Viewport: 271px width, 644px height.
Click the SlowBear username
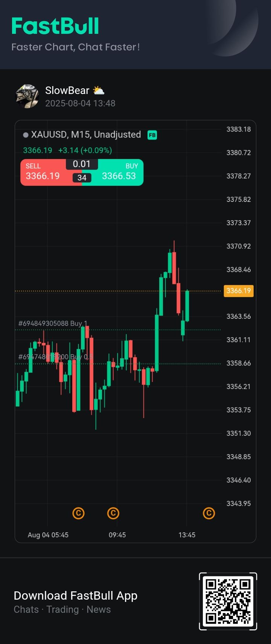(x=67, y=91)
